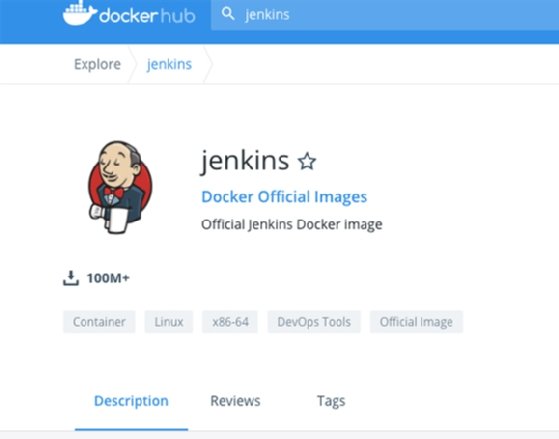Select the Linux tag chip
The height and width of the screenshot is (439, 559).
point(169,322)
